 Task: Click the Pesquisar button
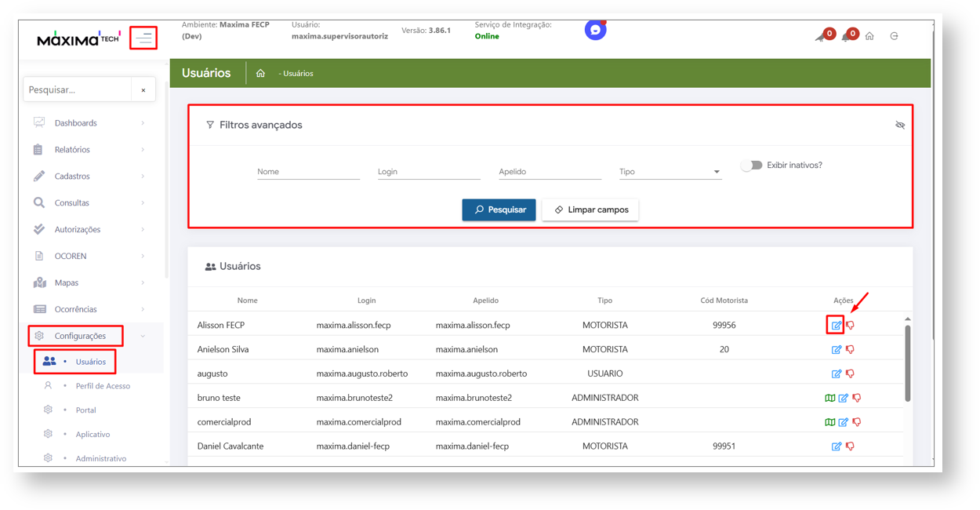point(499,209)
